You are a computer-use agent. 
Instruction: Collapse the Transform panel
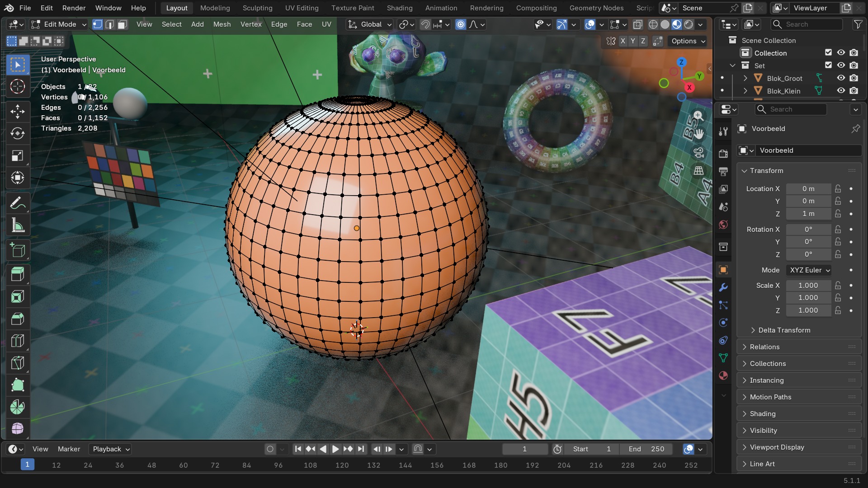pos(799,171)
